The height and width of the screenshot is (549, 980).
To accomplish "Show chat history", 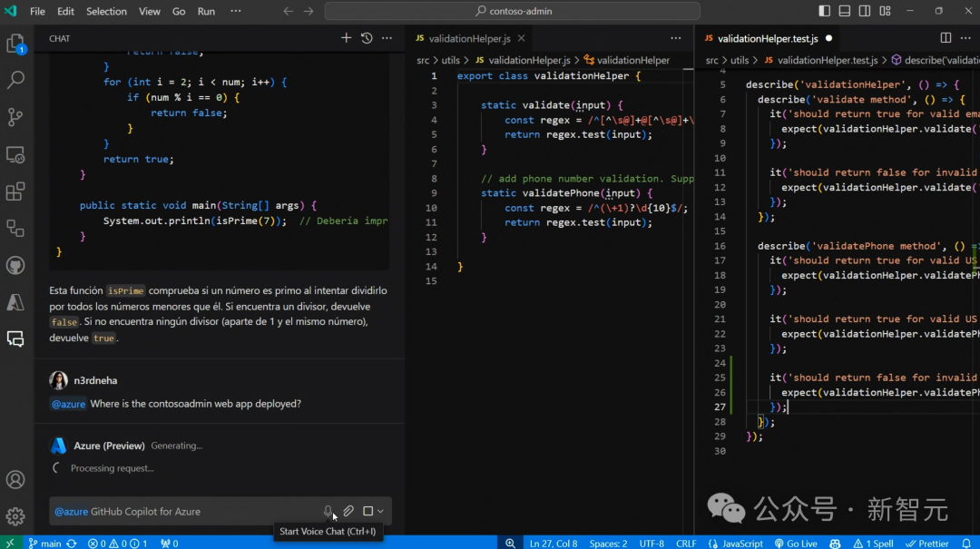I will (x=367, y=38).
